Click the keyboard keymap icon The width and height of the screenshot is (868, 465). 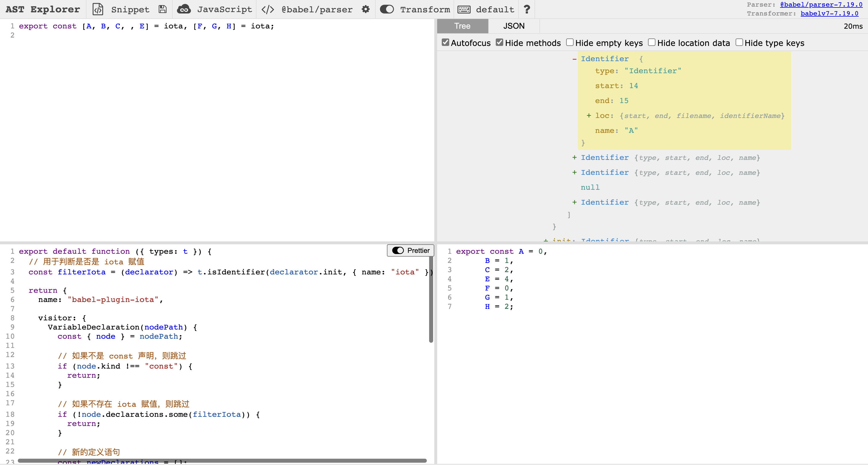[x=464, y=9]
